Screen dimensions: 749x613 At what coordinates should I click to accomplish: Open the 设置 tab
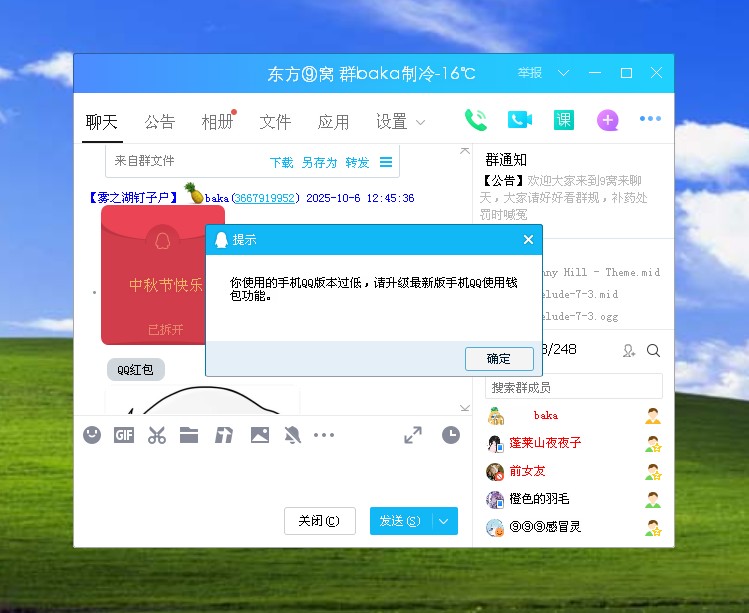(x=392, y=122)
